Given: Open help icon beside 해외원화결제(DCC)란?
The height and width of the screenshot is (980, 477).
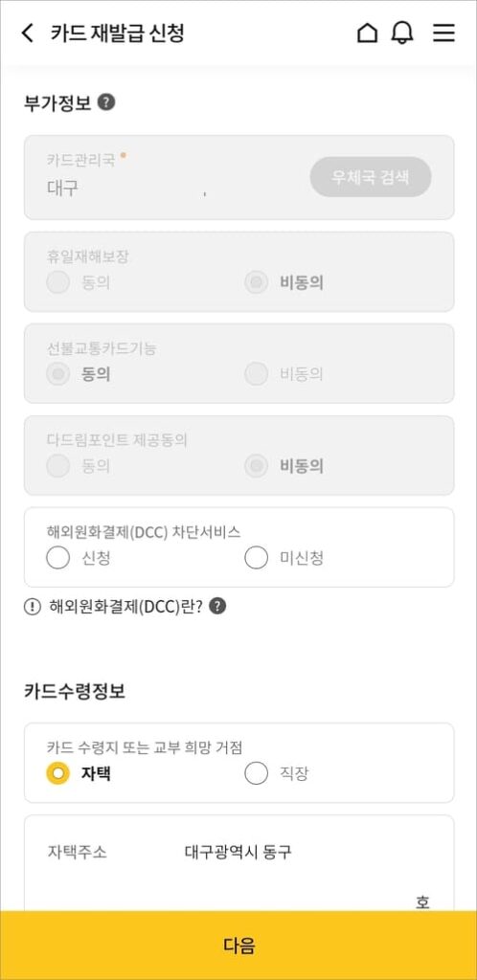Looking at the screenshot, I should click(x=217, y=606).
